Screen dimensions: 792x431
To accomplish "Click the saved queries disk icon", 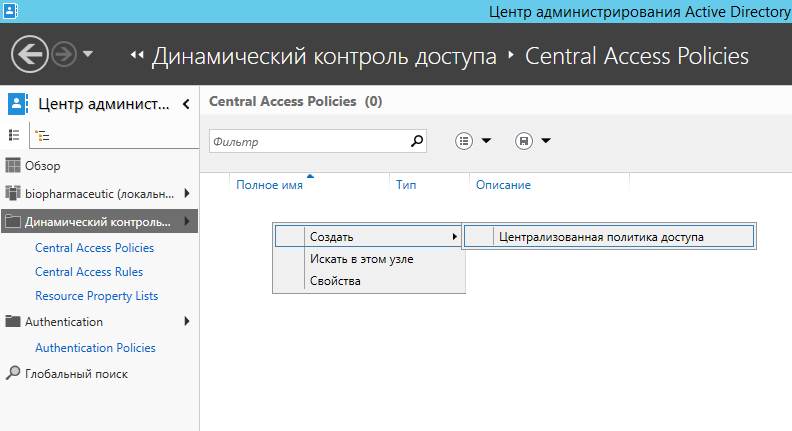I will click(x=524, y=141).
